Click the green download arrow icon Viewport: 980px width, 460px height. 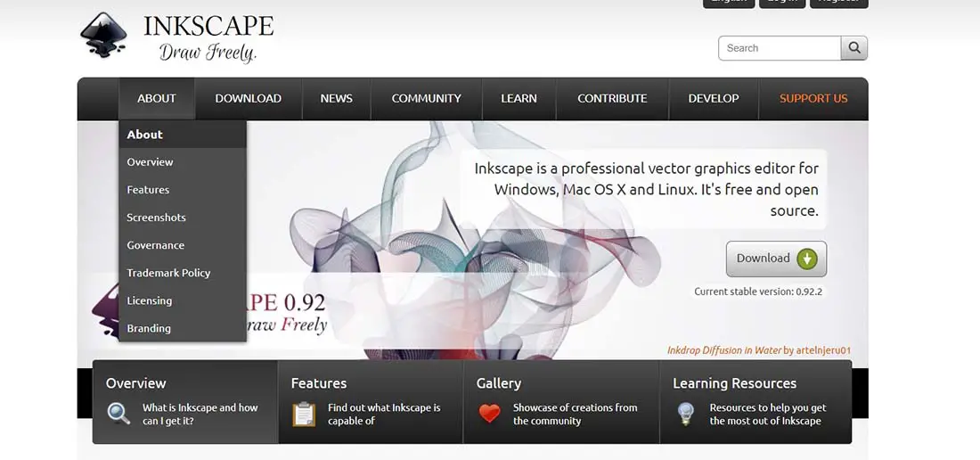807,259
